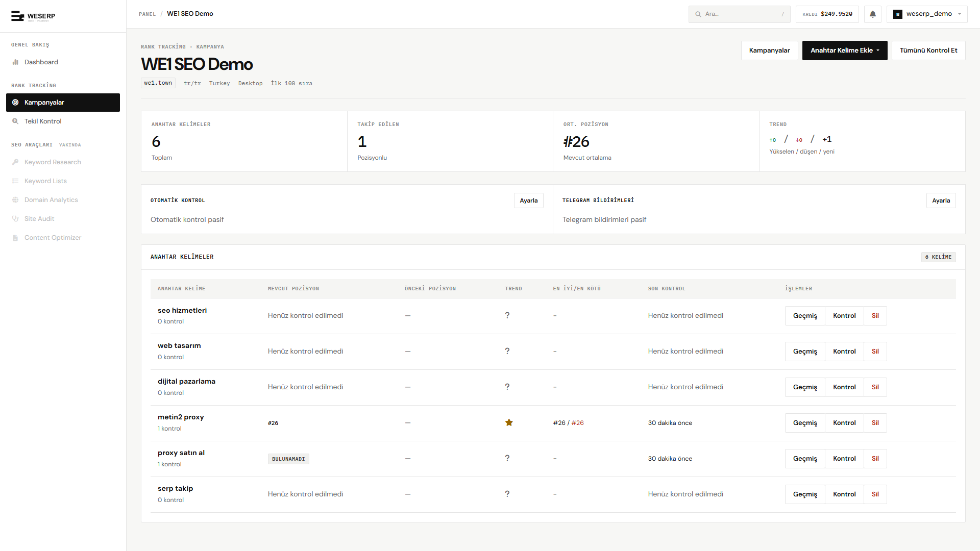Open Geçmiş for proxy satın al
Image resolution: width=980 pixels, height=551 pixels.
pyautogui.click(x=805, y=459)
